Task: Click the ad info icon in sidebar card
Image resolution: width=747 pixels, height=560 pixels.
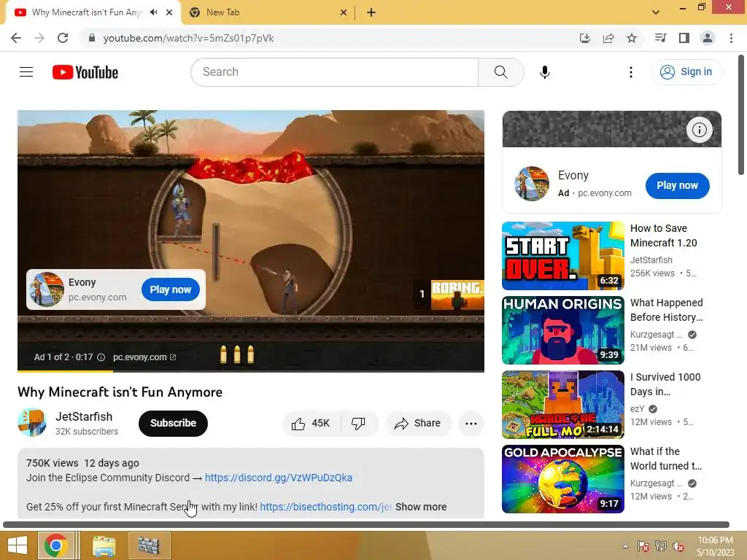Action: coord(699,130)
